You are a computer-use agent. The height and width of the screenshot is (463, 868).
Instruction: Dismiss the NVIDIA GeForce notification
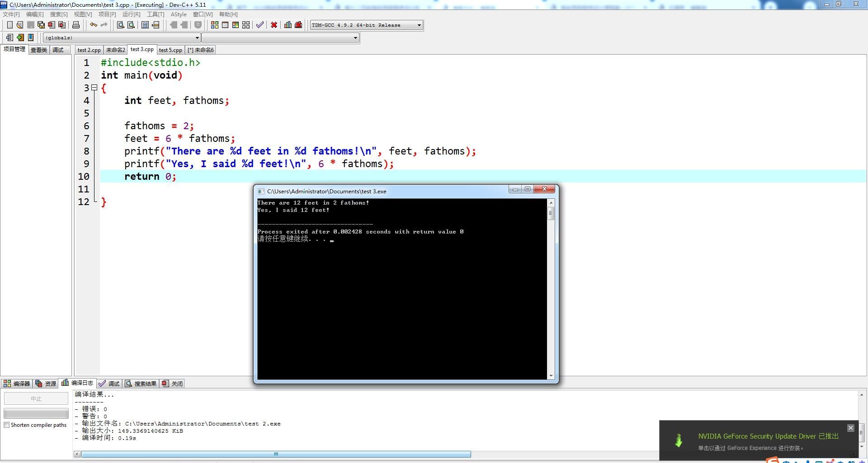[850, 428]
